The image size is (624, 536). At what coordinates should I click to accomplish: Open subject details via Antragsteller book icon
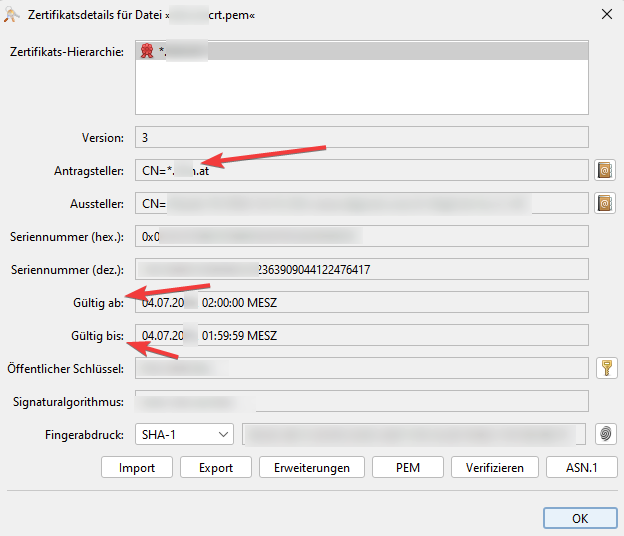tap(605, 171)
